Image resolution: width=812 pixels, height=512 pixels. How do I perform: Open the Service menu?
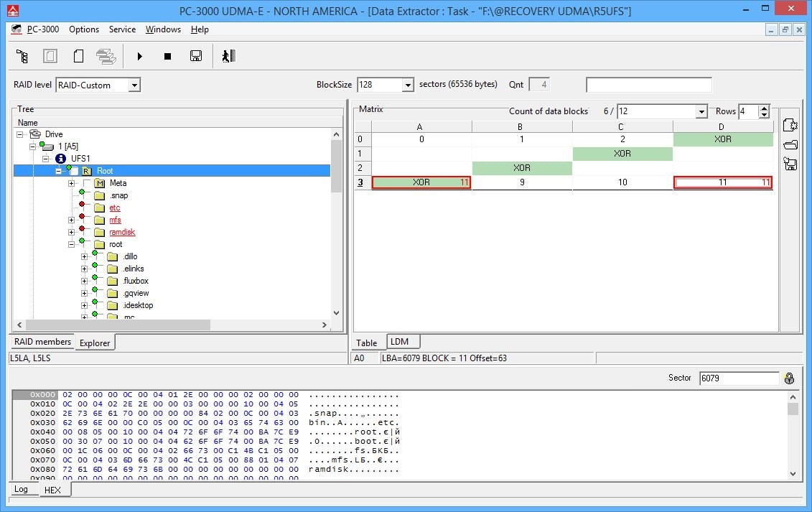pyautogui.click(x=122, y=29)
